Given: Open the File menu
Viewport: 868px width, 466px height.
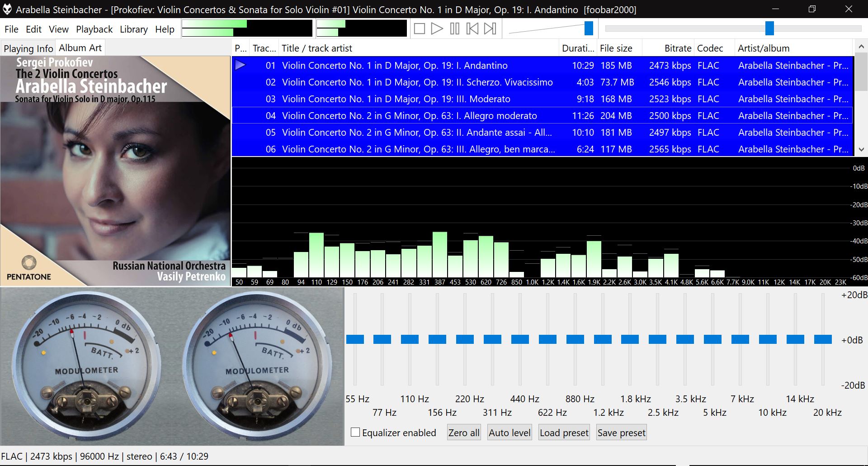Looking at the screenshot, I should [11, 29].
